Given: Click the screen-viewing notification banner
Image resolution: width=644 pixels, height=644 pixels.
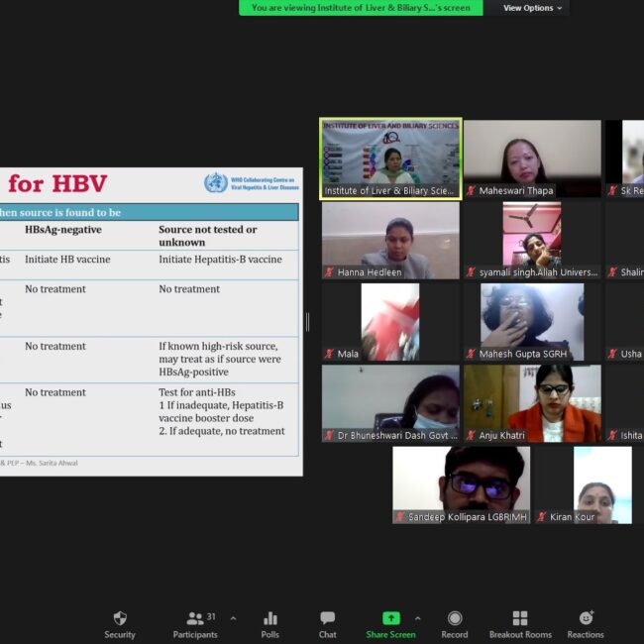Looking at the screenshot, I should [x=361, y=8].
